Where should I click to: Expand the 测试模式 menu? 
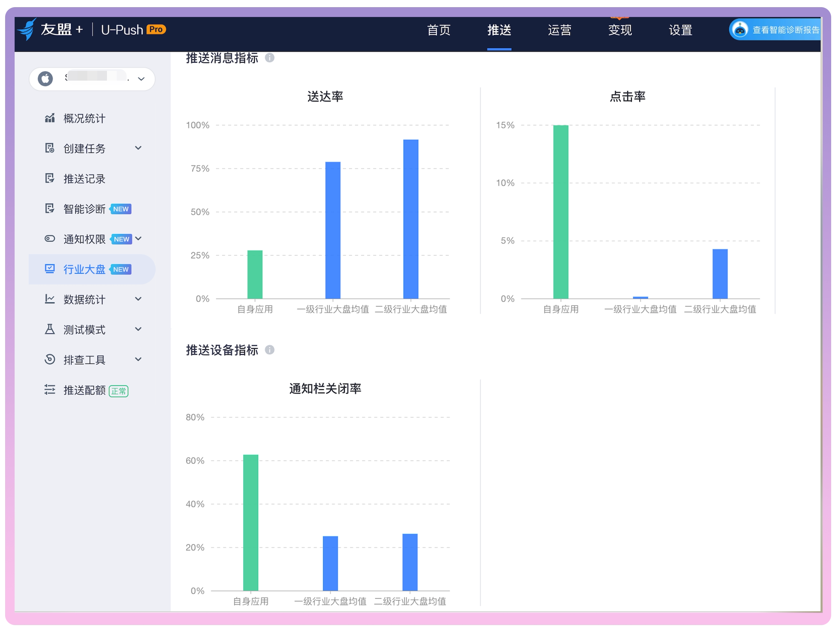tap(138, 329)
